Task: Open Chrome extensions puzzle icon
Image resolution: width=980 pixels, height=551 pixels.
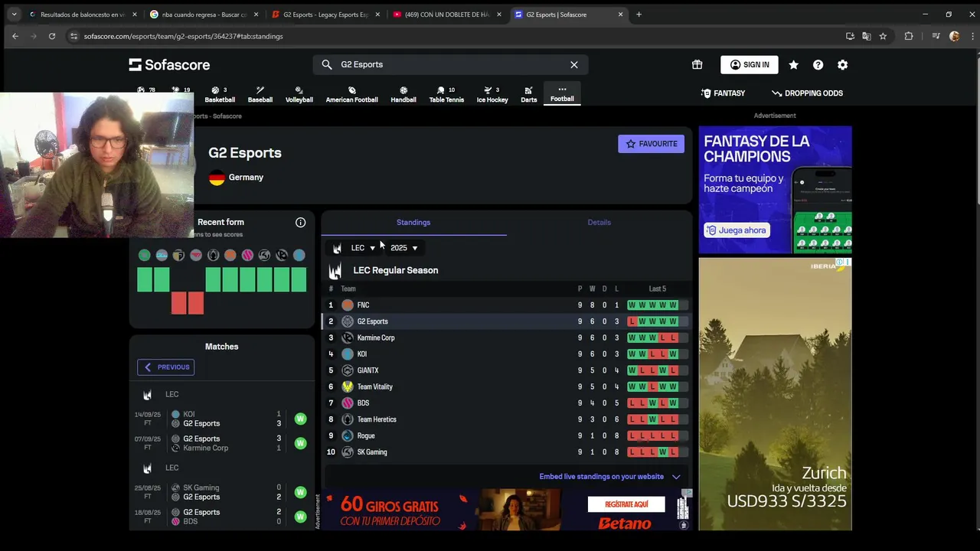Action: pos(909,36)
